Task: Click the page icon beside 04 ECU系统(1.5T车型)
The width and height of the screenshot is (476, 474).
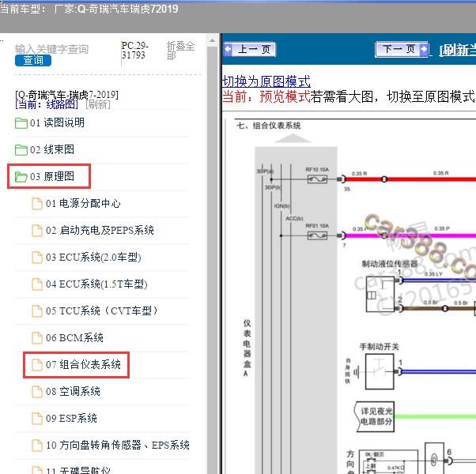Action: coord(37,284)
